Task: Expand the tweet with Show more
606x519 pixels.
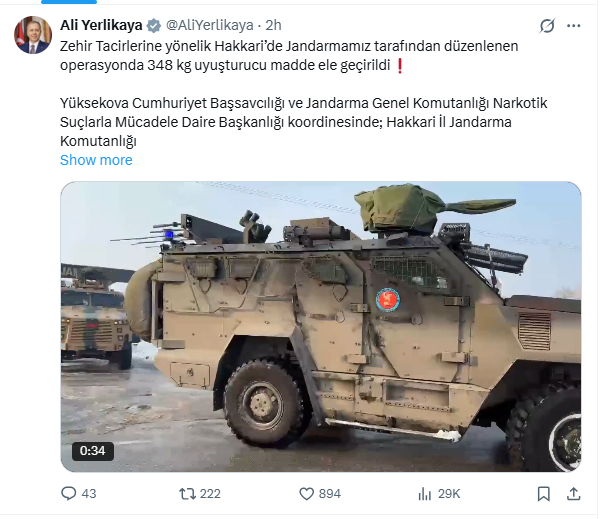Action: tap(96, 160)
